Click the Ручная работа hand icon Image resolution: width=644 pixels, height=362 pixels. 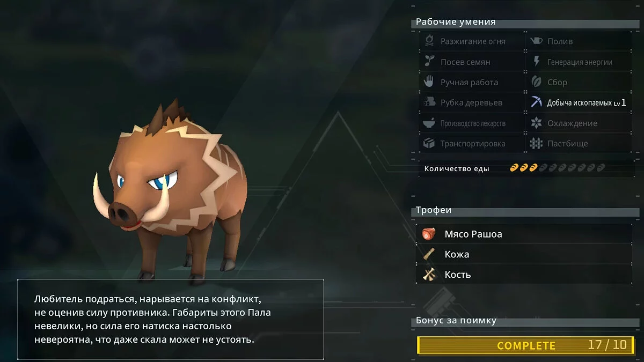point(429,82)
